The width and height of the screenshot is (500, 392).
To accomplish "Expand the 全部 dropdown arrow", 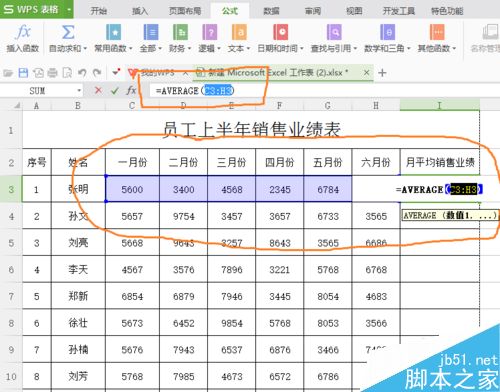I will point(160,49).
